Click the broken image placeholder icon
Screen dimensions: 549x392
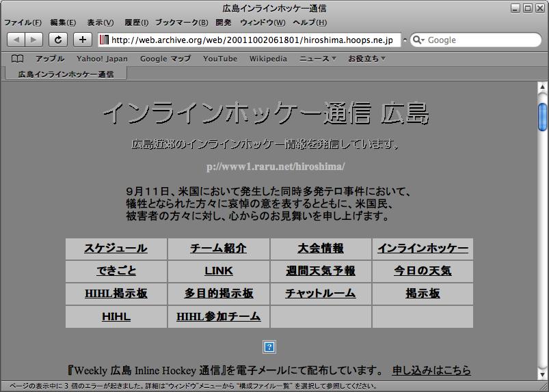point(269,347)
